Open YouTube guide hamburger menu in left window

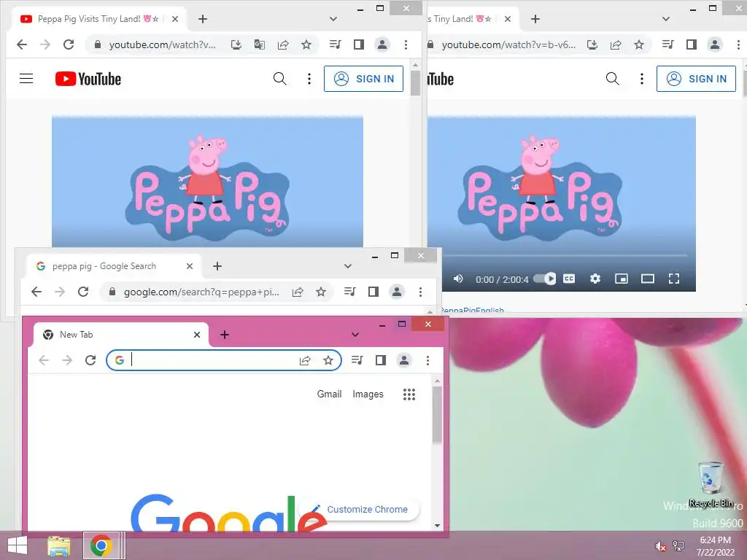(x=26, y=79)
